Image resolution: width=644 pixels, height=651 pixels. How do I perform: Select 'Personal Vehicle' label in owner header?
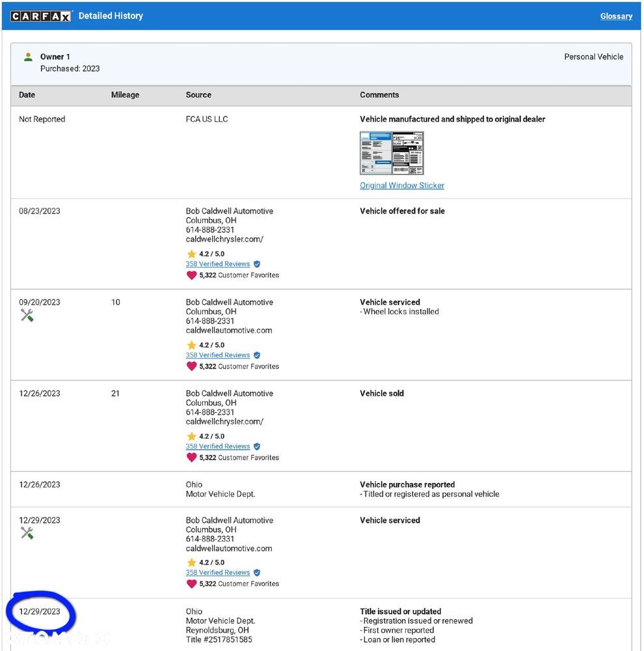click(594, 57)
